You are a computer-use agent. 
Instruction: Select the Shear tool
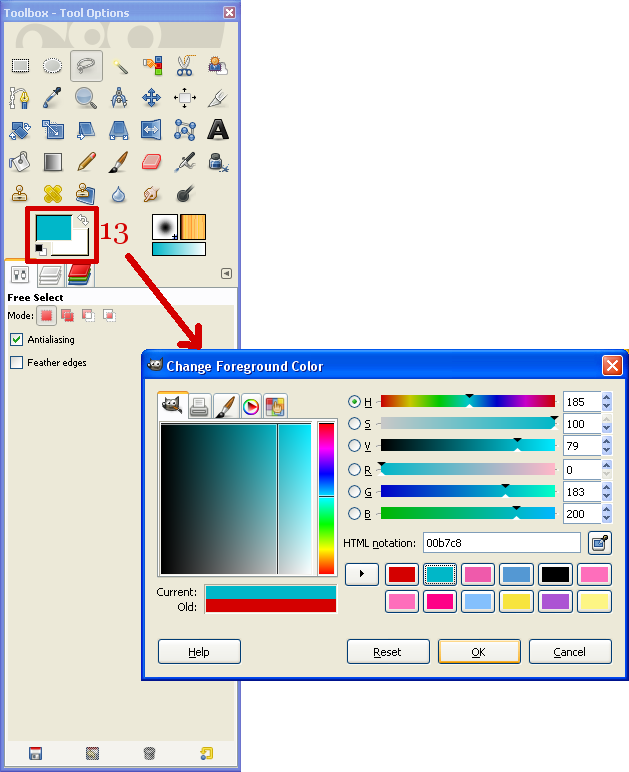tap(86, 130)
